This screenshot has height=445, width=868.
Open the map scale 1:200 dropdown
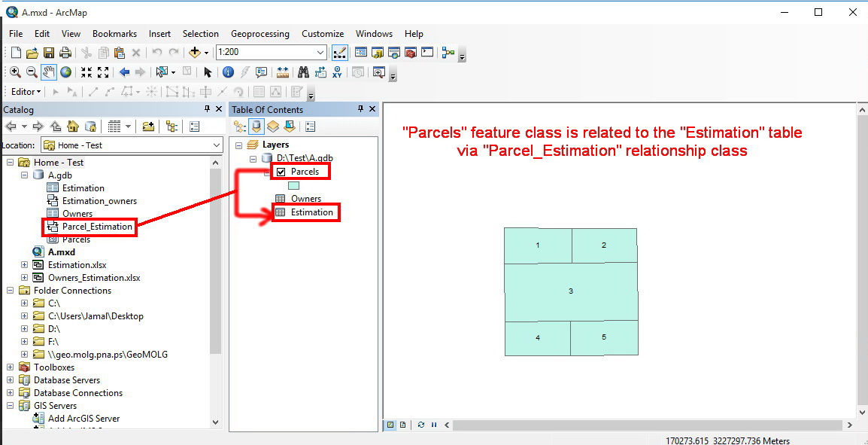click(x=321, y=53)
